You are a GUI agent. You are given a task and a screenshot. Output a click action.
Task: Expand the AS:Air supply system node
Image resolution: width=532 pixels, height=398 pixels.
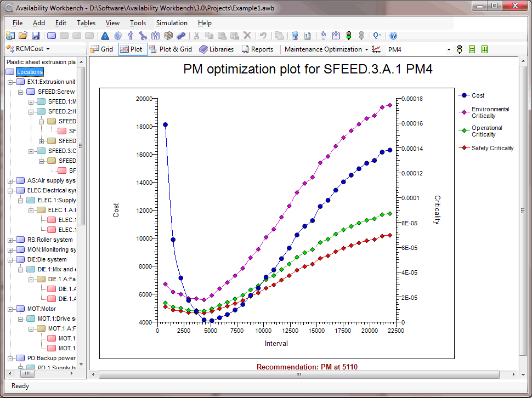(x=10, y=180)
